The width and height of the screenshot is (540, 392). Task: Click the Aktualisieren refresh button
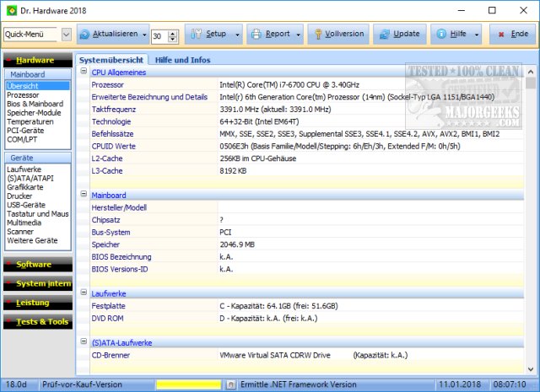point(107,35)
